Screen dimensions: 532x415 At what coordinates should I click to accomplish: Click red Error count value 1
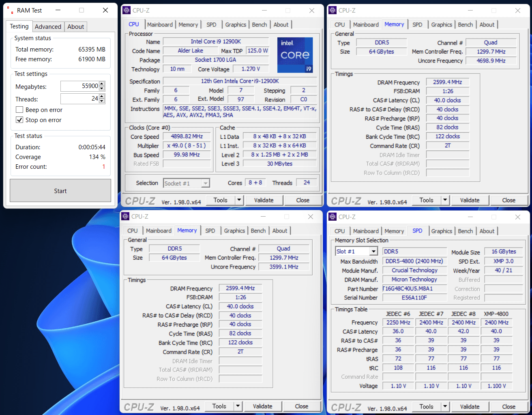(104, 167)
